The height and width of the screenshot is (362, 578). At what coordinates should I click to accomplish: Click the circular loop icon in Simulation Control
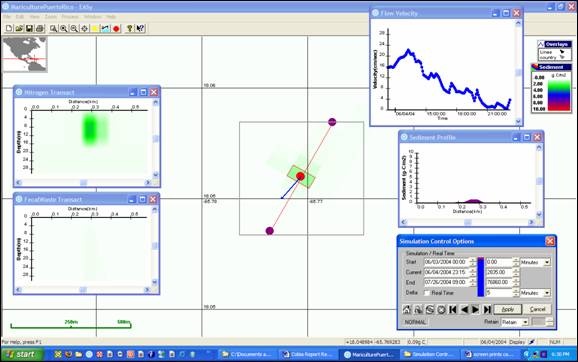429,309
